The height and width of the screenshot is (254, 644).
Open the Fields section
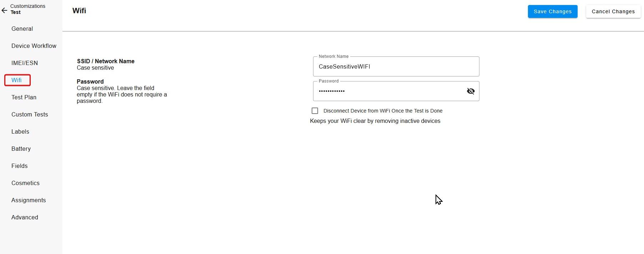20,166
